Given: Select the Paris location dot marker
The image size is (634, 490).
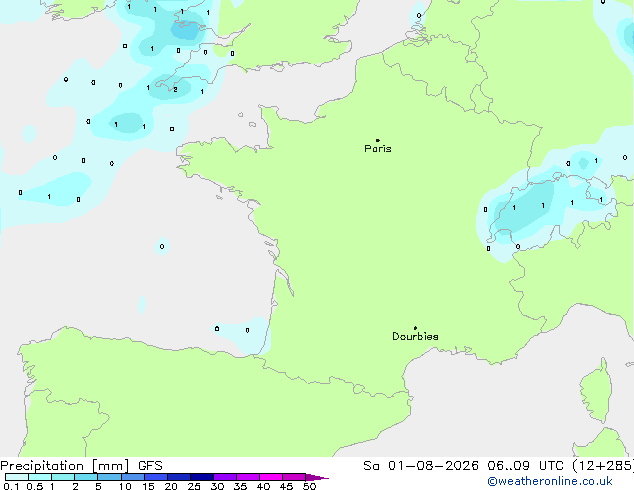Looking at the screenshot, I should click(x=378, y=140).
